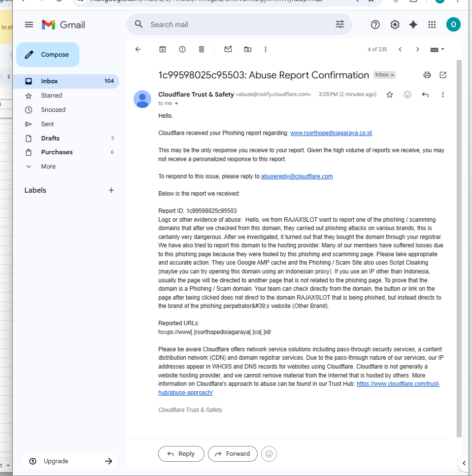Open message More options menu
Screen dimensions: 472x476
(x=443, y=95)
